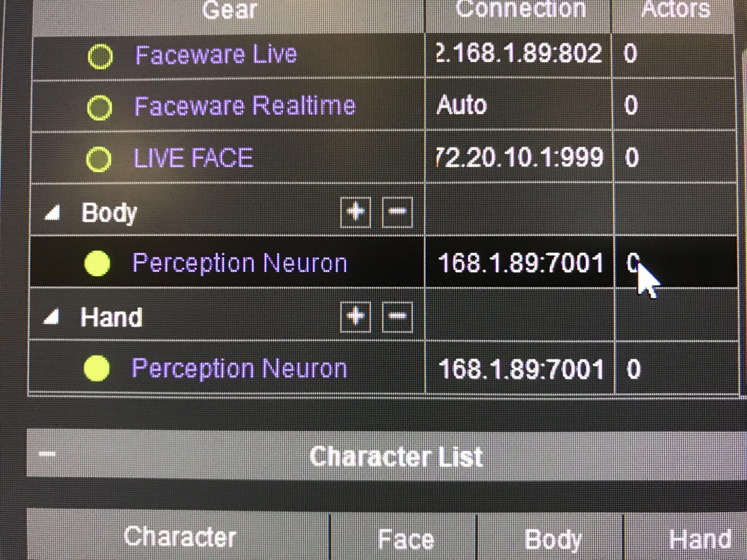The width and height of the screenshot is (747, 560).
Task: Remove a gear with Hand minus button
Action: point(397,317)
